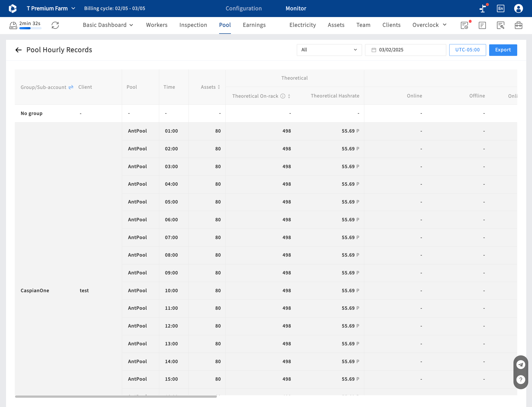Image resolution: width=532 pixels, height=407 pixels.
Task: Switch to the Electricity tab
Action: coord(303,25)
